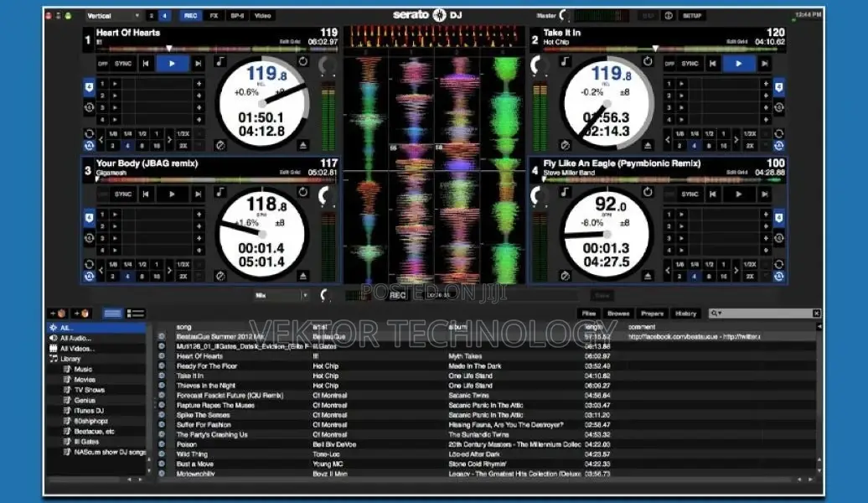Screen dimensions: 868x503
Task: Play deck 4 Fly Like An Eagle
Action: (x=738, y=194)
